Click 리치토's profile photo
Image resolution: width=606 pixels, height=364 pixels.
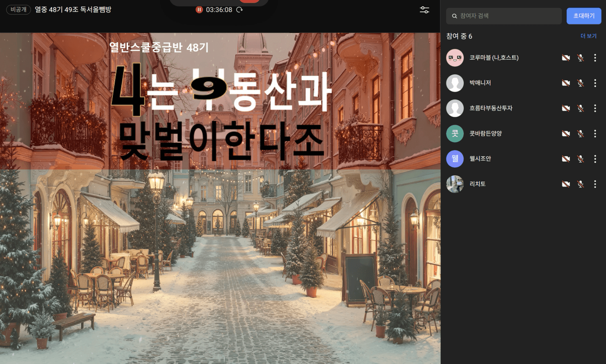(x=455, y=184)
